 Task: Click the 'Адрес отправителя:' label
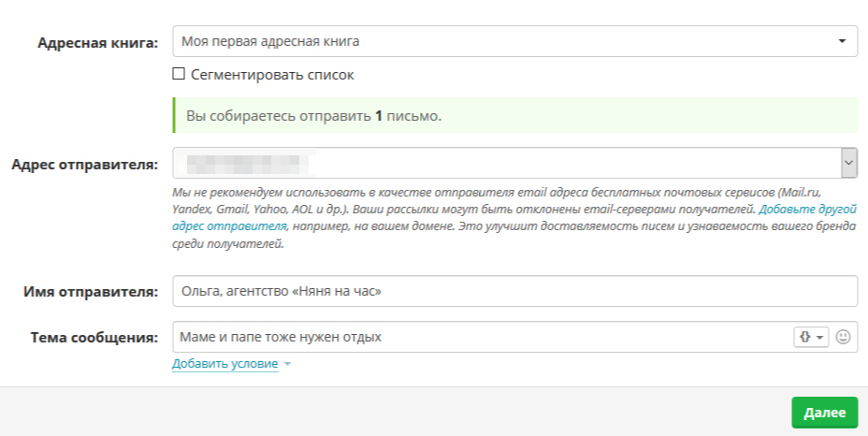pos(85,165)
